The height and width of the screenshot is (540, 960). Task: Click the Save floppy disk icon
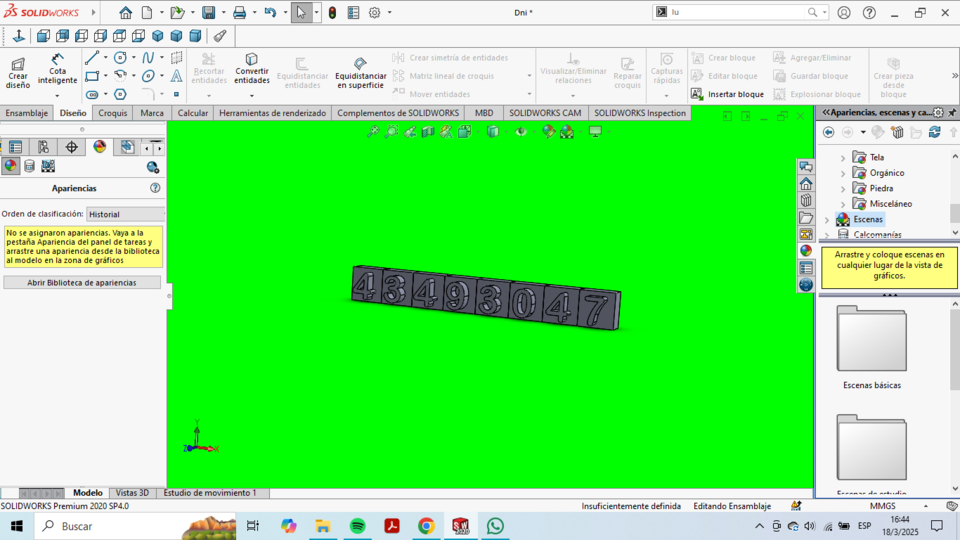click(x=209, y=12)
